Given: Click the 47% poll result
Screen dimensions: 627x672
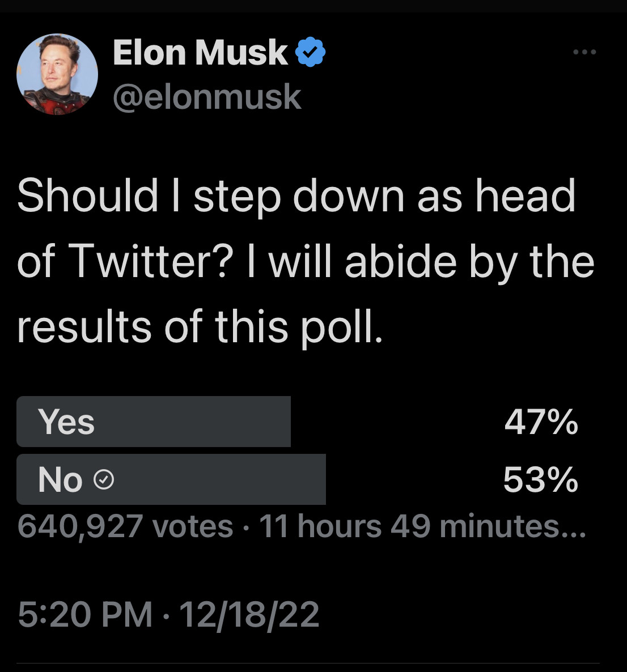Looking at the screenshot, I should pos(541,422).
